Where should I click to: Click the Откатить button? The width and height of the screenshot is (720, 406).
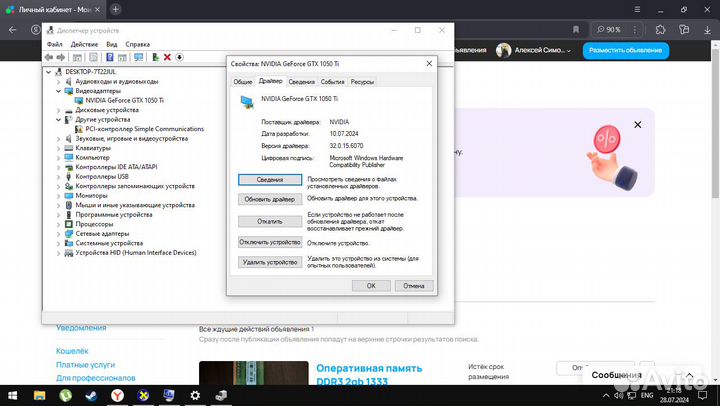click(x=270, y=221)
